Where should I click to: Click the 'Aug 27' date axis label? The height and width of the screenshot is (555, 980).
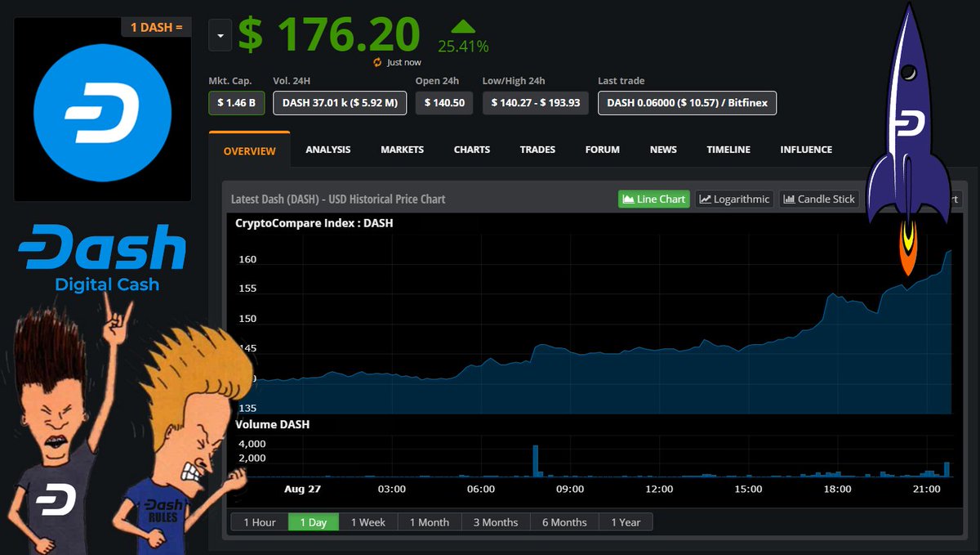coord(302,489)
